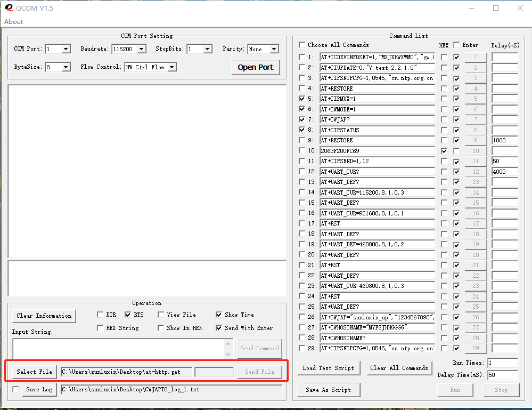Click the delay field showing 1000

point(505,140)
